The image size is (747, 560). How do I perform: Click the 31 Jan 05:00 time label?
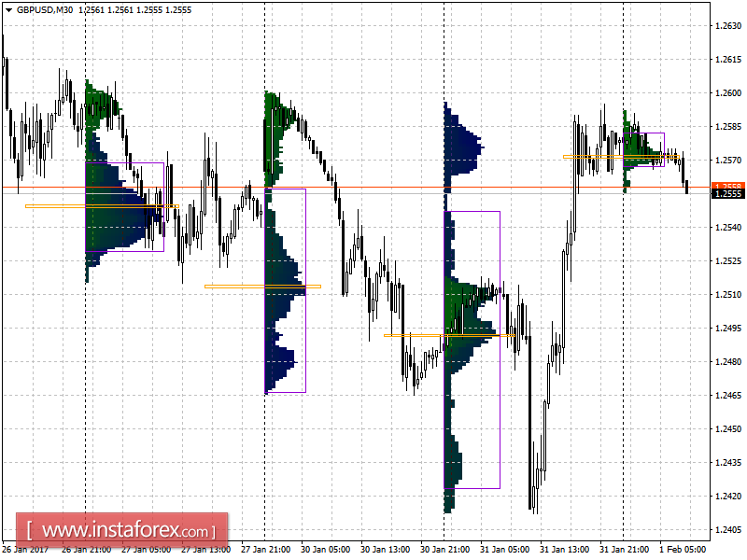[x=504, y=550]
